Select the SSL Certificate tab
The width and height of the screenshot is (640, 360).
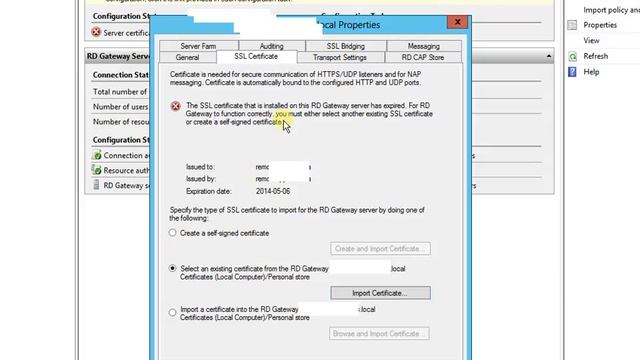click(x=256, y=56)
